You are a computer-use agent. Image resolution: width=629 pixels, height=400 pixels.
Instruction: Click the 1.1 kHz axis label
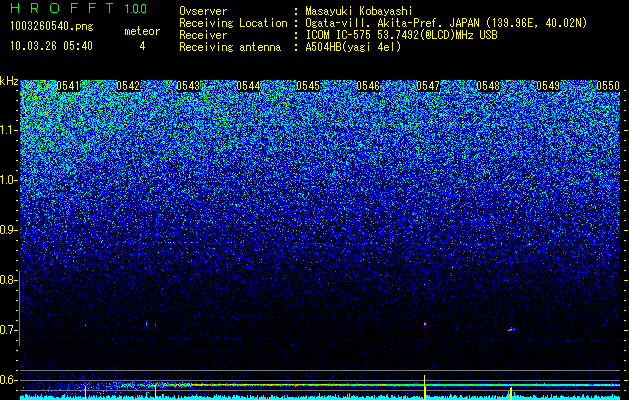pos(8,130)
